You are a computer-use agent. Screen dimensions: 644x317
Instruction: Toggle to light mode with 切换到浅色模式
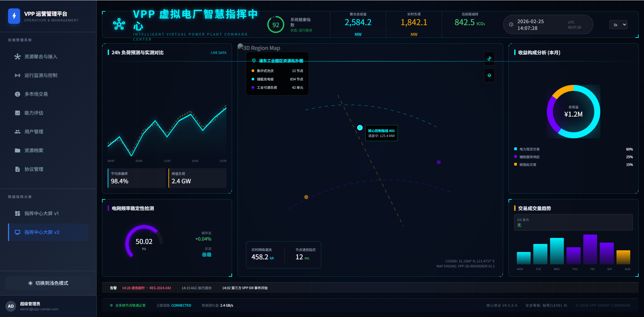[48, 283]
